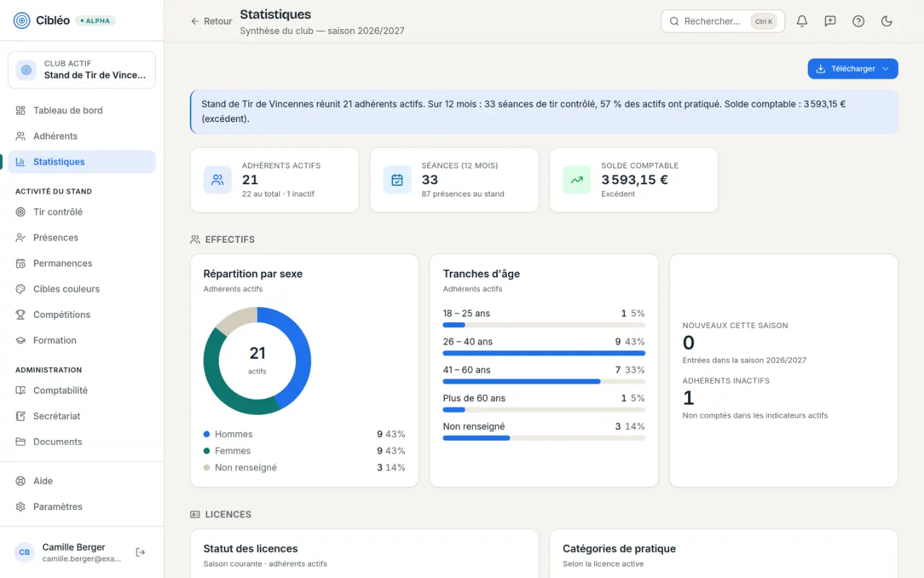
Task: Open Permanences from the sidebar
Action: coord(82,263)
